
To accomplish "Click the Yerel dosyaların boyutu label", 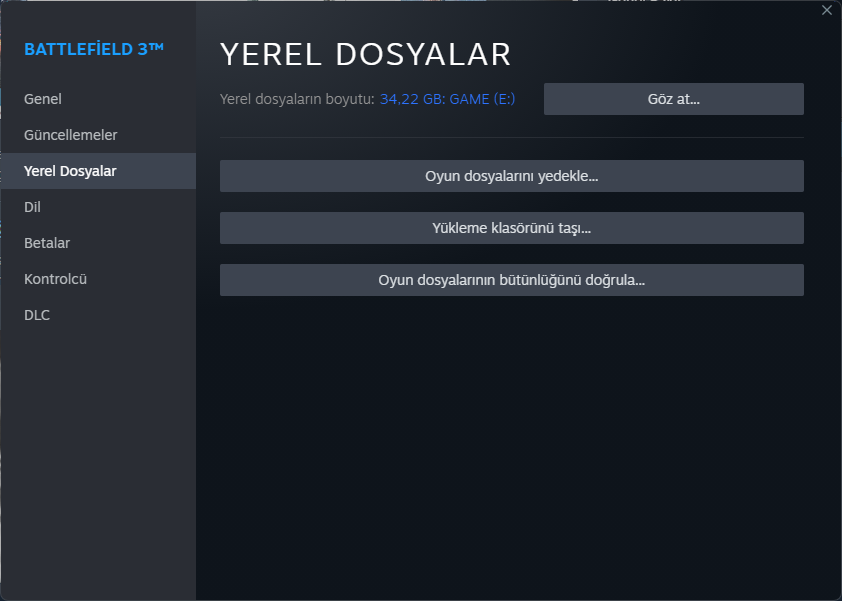I will tap(297, 99).
